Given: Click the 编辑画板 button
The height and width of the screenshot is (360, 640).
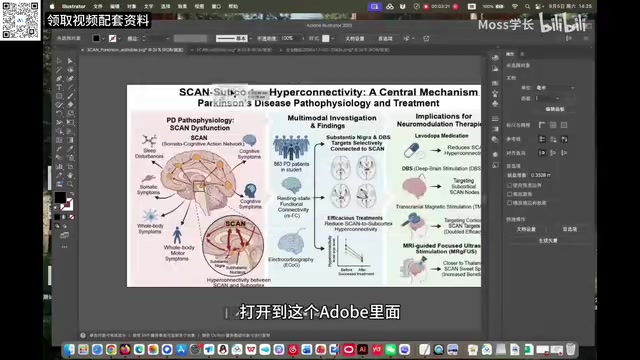Looking at the screenshot, I should coord(555,109).
